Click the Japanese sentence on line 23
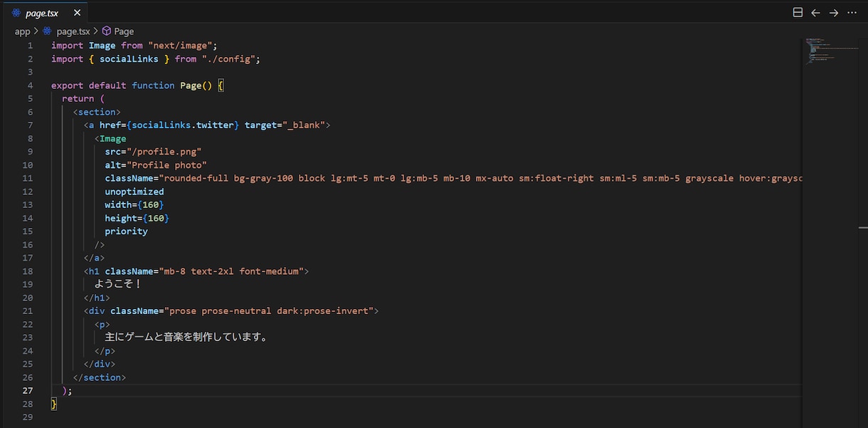This screenshot has height=428, width=868. click(x=186, y=338)
